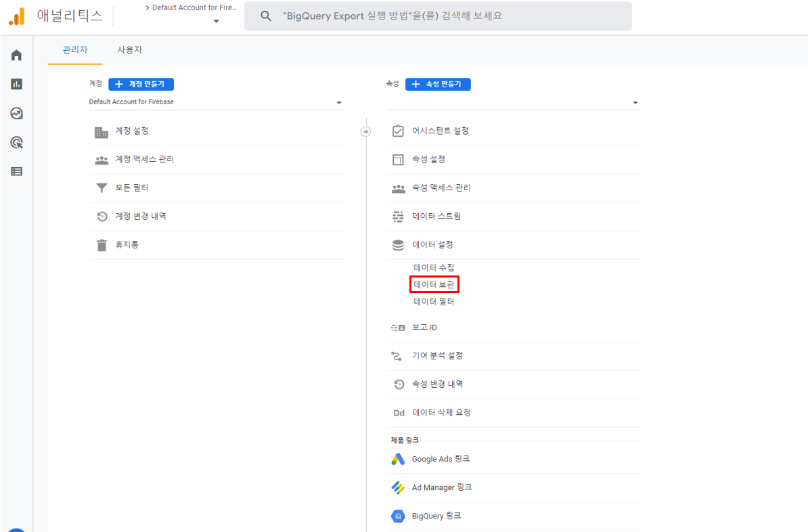808x532 pixels.
Task: Click the Ad Manager logo icon
Action: 398,487
